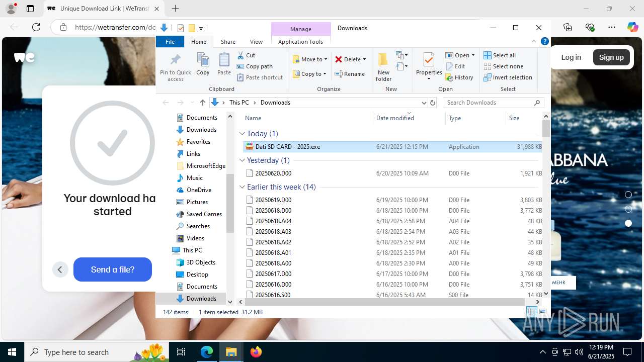644x362 pixels.
Task: Click the Rename command
Action: click(x=350, y=74)
